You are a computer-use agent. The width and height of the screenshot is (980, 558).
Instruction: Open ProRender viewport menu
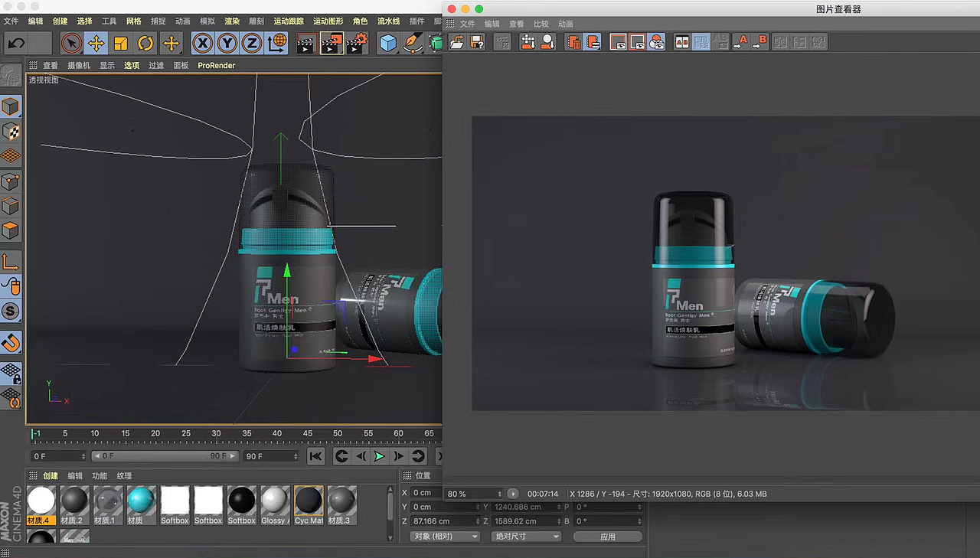click(x=217, y=66)
